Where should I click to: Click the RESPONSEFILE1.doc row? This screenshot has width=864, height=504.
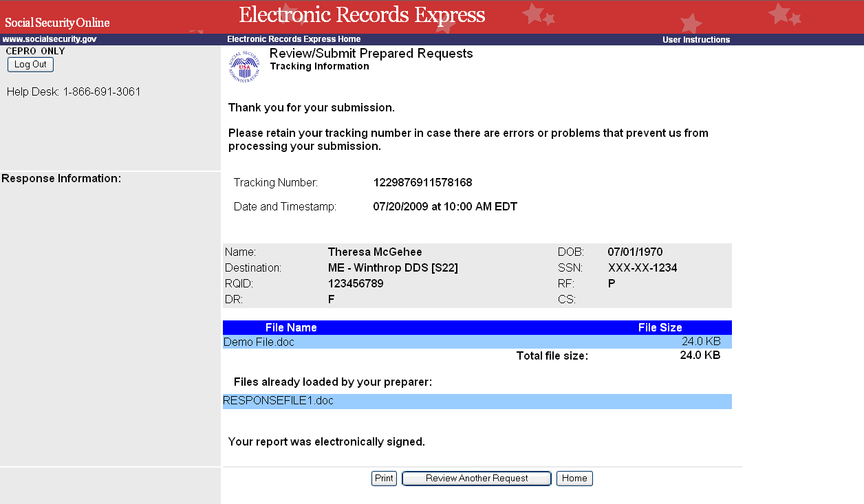point(477,401)
